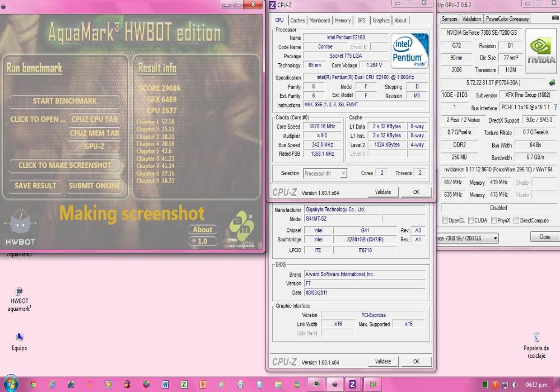Click the taskbar clock showing 04:17 p.m.
This screenshot has width=560, height=392.
[x=537, y=385]
